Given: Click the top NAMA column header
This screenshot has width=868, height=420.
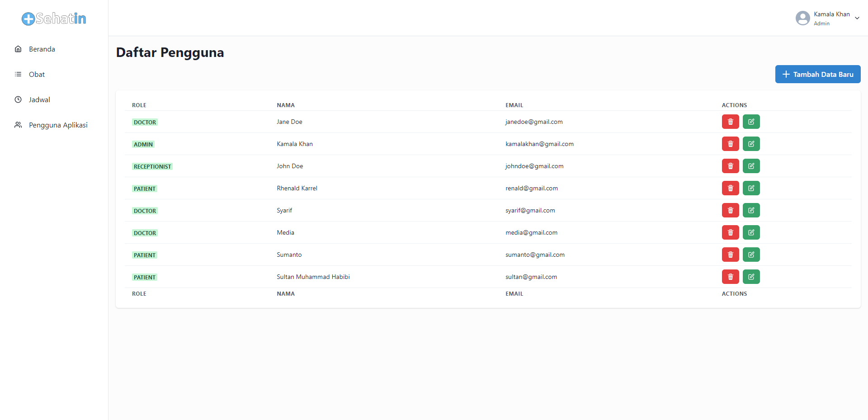Looking at the screenshot, I should (x=286, y=105).
